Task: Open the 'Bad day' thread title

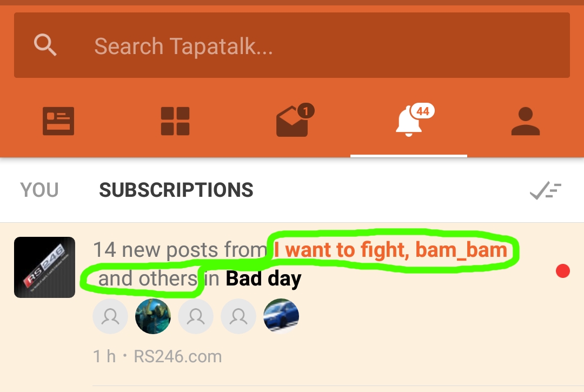Action: tap(263, 278)
